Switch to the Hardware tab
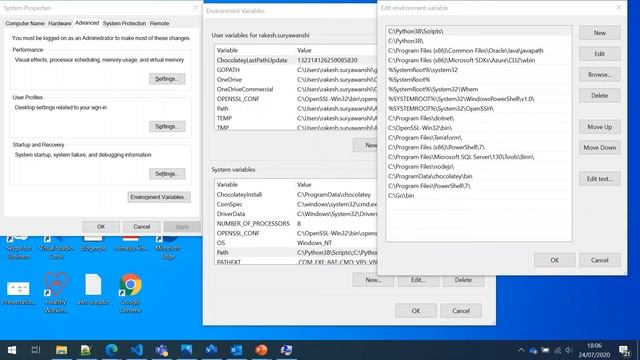 [x=60, y=23]
